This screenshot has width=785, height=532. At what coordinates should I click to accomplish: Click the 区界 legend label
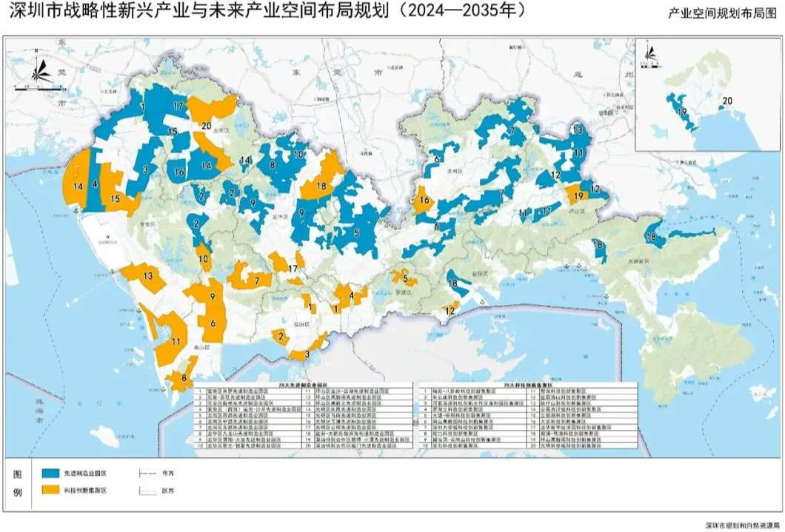(x=167, y=491)
